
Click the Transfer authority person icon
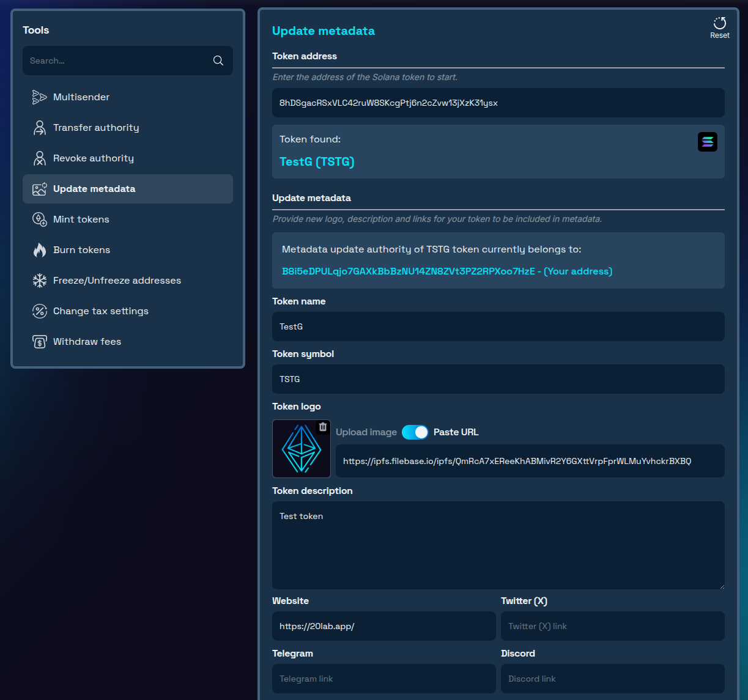tap(40, 128)
